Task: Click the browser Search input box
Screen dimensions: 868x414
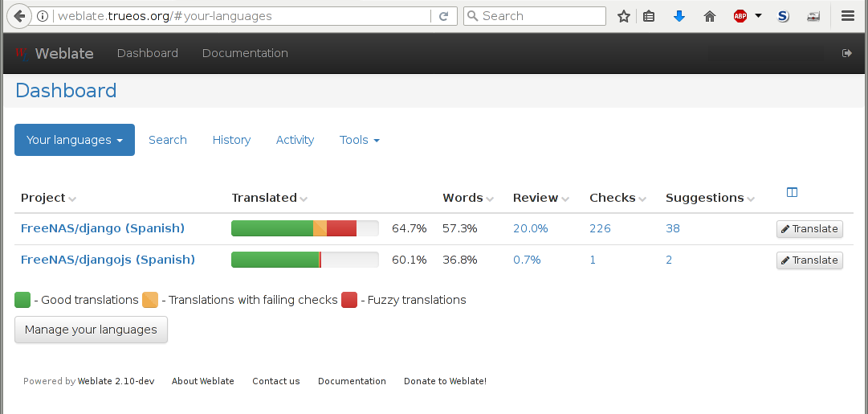Action: [535, 16]
